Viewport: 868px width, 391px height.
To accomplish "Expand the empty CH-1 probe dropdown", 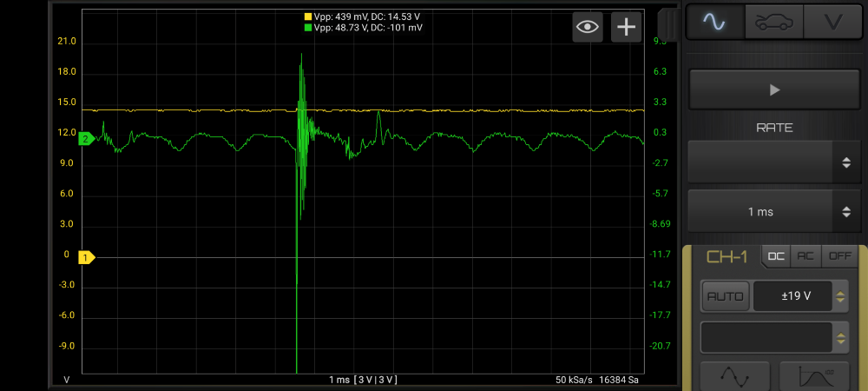I will click(774, 337).
